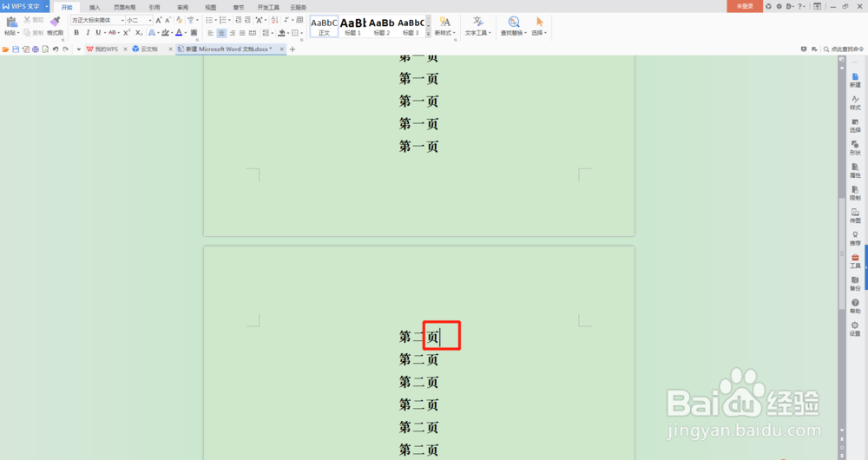Open the Text Tools (文字工具) icon
Screen dimensions: 868x460
pos(477,25)
